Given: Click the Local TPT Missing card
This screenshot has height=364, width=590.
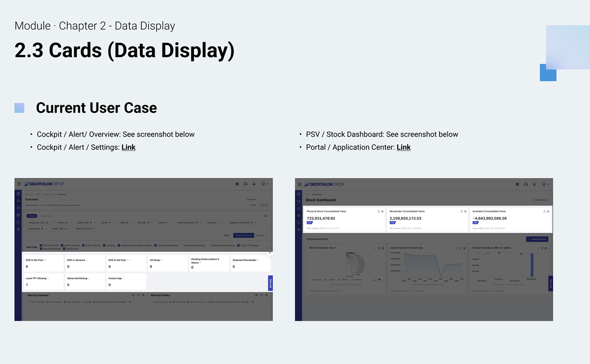Looking at the screenshot, I should tap(43, 282).
